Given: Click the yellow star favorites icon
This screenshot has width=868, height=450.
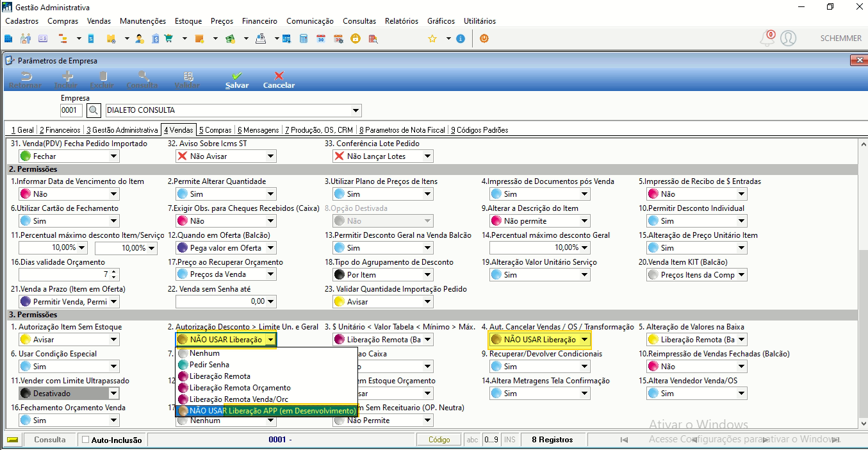Looking at the screenshot, I should [432, 38].
